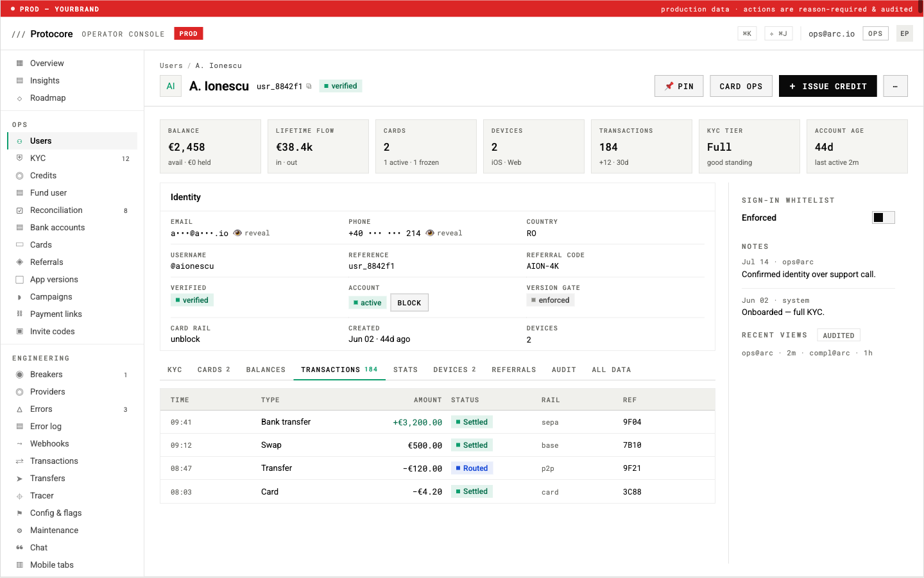Click the Providers icon

point(19,392)
